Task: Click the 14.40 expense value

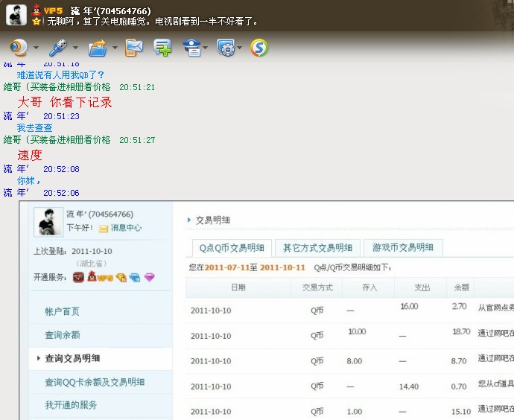Action: [409, 386]
